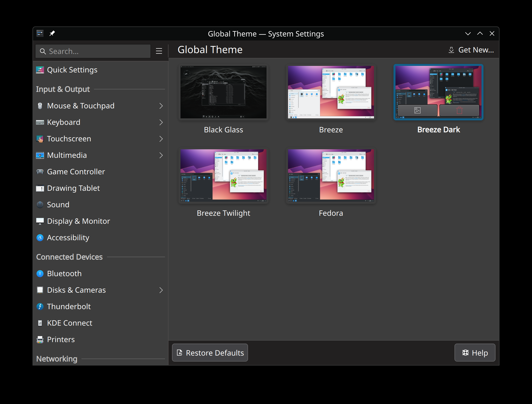Expand Keyboard submenu arrow
The width and height of the screenshot is (532, 404).
click(161, 122)
